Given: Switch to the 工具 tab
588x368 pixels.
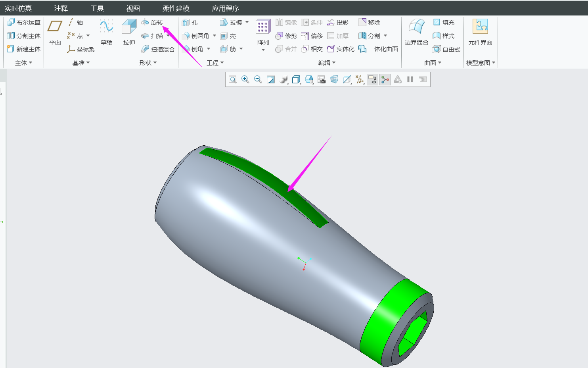Looking at the screenshot, I should (97, 8).
